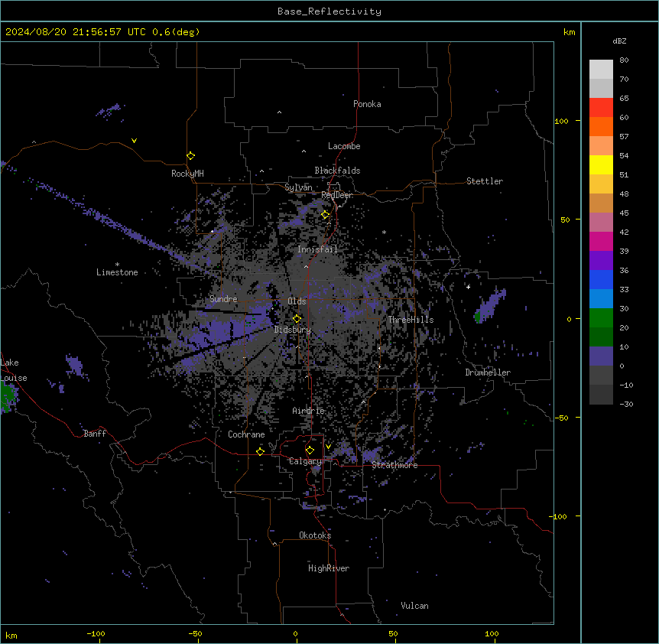Click the Base_Reflectivity title

point(329,11)
